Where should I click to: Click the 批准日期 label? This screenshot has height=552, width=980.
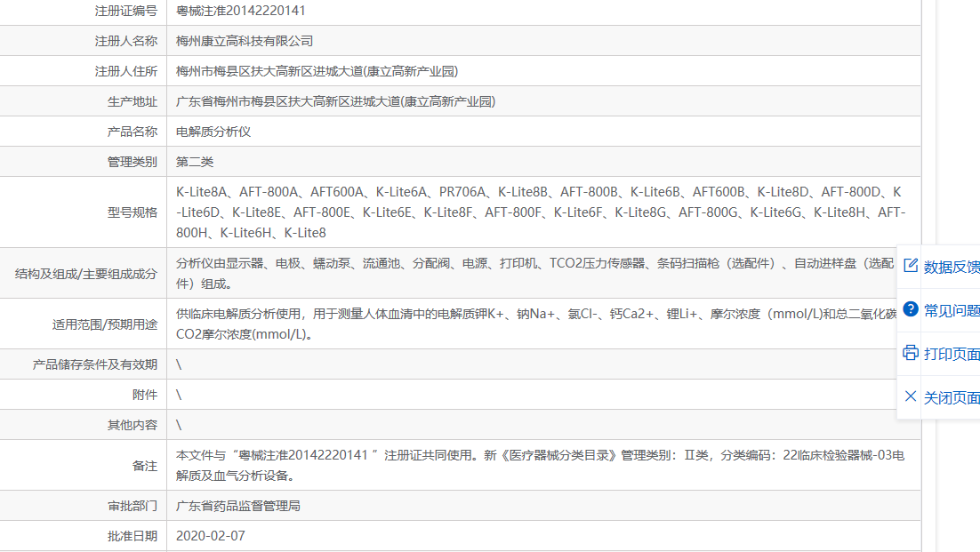(x=133, y=536)
